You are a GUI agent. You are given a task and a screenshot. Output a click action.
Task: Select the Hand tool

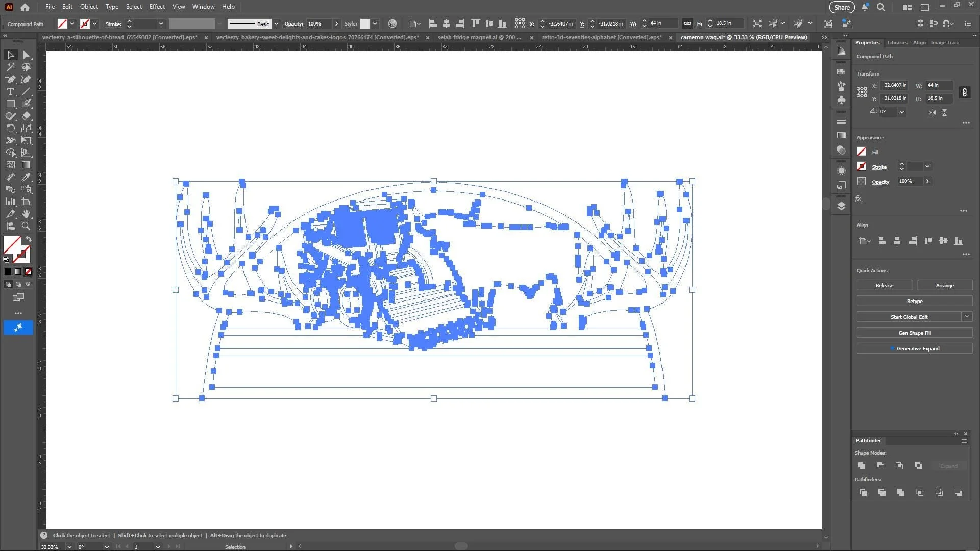27,214
